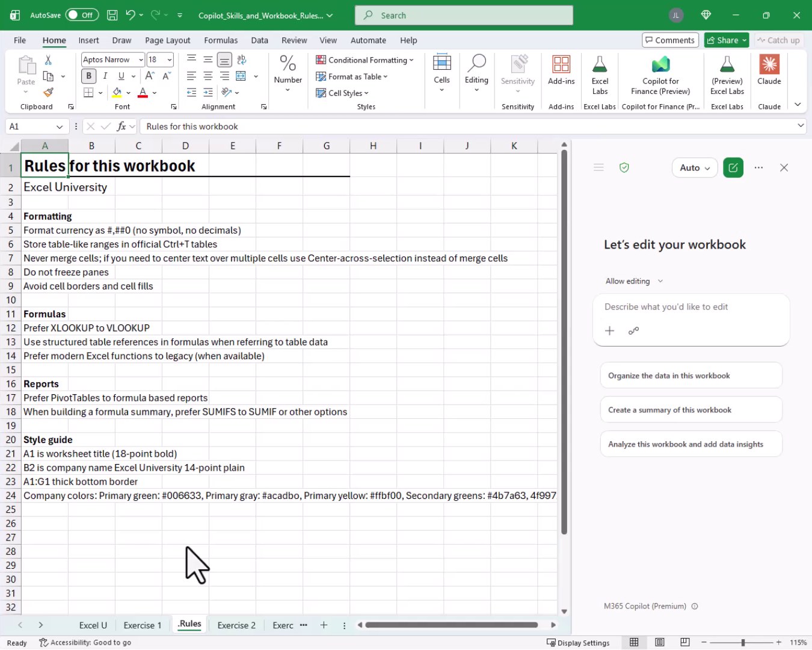
Task: Click the Comments button
Action: tap(670, 40)
